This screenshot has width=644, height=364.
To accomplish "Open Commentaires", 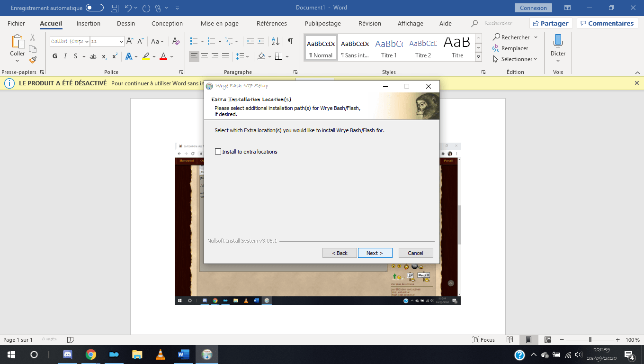I will [608, 23].
